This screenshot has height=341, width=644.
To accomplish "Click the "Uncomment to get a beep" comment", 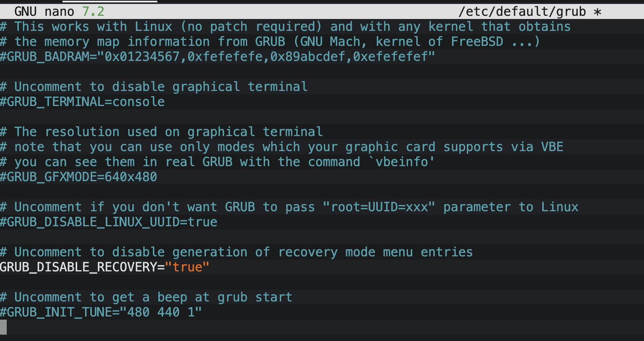I will point(153,297).
